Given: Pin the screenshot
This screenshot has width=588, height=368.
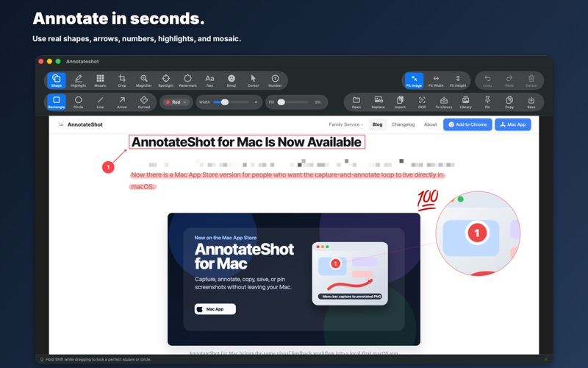Looking at the screenshot, I should [x=487, y=102].
